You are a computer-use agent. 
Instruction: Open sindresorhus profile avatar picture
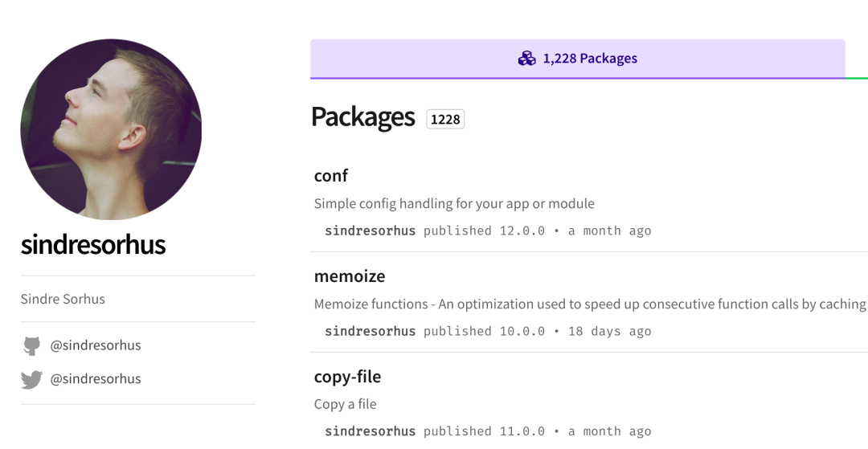[x=111, y=129]
